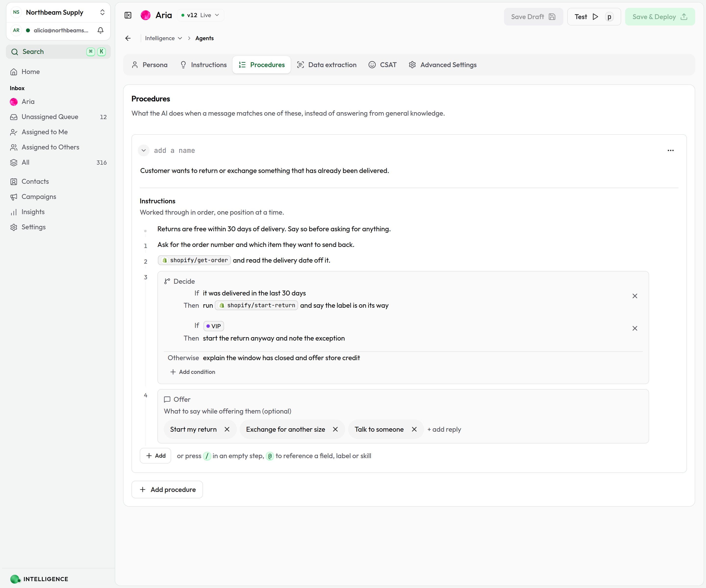Viewport: 706px width, 588px height.
Task: Switch to the Data extraction tab
Action: [x=327, y=65]
